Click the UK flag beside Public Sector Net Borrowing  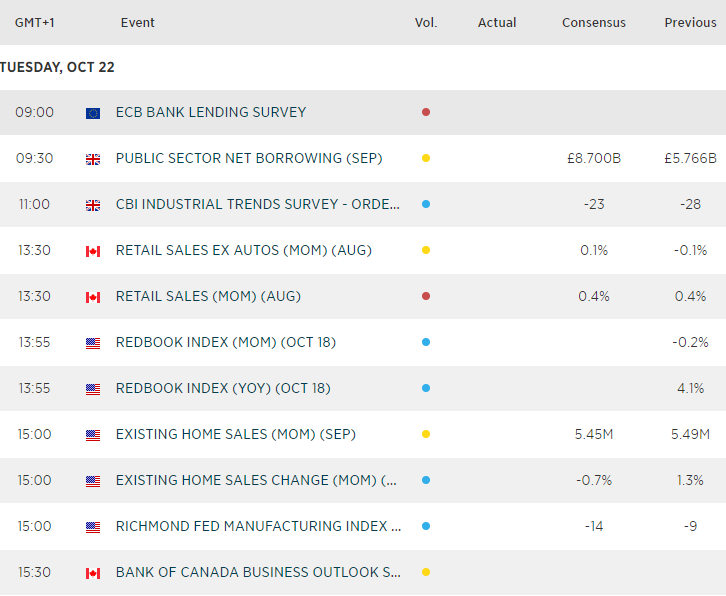(x=93, y=159)
